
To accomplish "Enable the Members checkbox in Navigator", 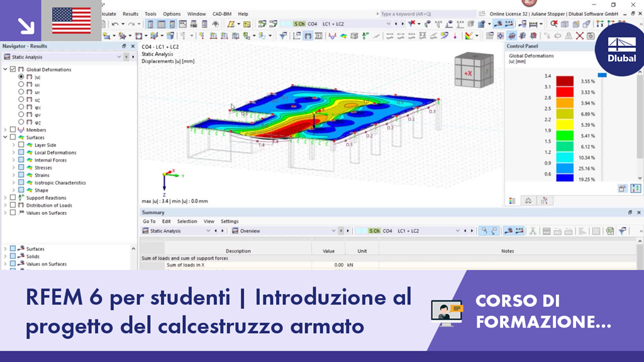I will (13, 129).
